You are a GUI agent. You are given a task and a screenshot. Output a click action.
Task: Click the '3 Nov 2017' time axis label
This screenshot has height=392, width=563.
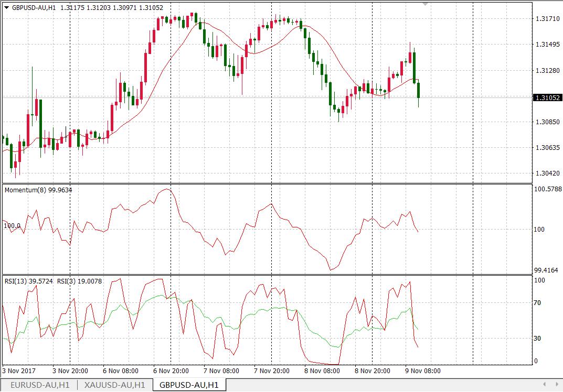19,371
